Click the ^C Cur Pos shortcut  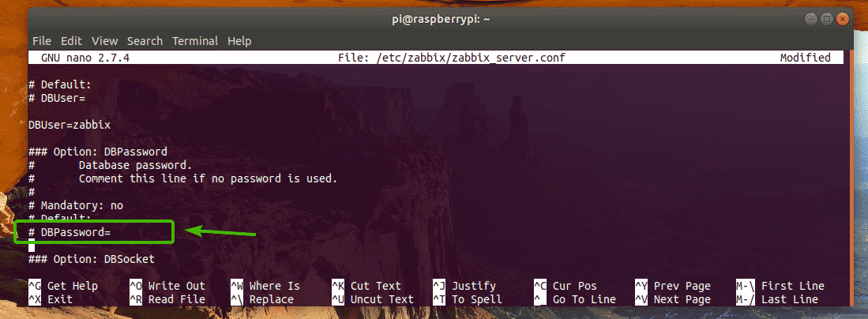click(566, 286)
